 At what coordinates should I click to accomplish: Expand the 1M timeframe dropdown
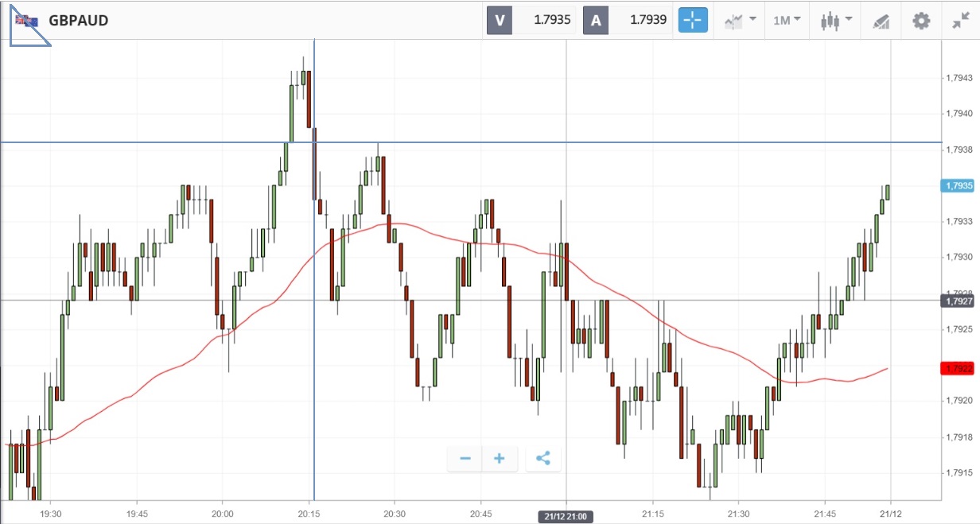point(787,20)
